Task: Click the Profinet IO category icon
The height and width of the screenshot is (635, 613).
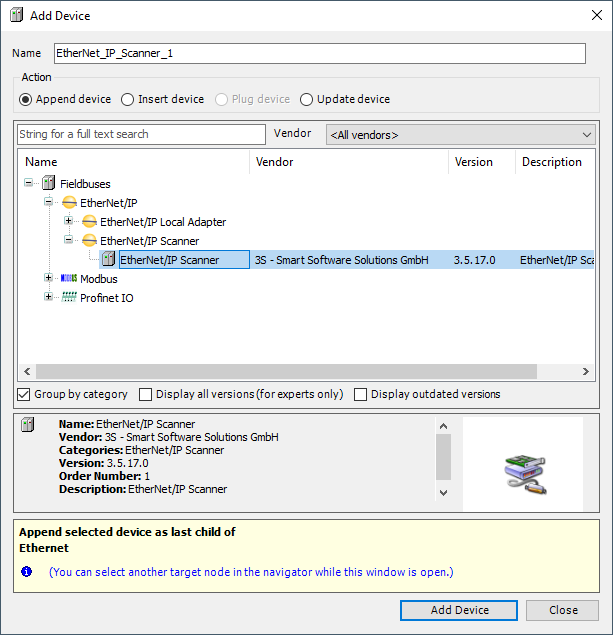Action: pyautogui.click(x=69, y=298)
